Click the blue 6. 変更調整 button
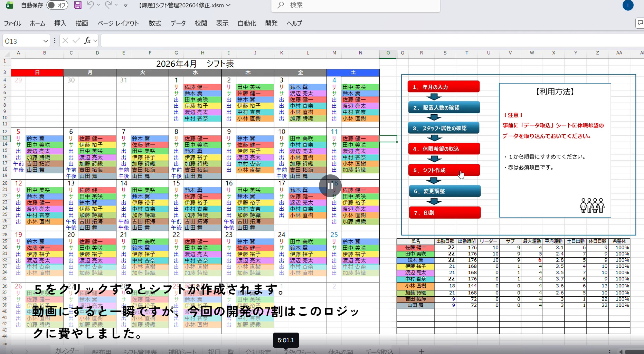 445,191
